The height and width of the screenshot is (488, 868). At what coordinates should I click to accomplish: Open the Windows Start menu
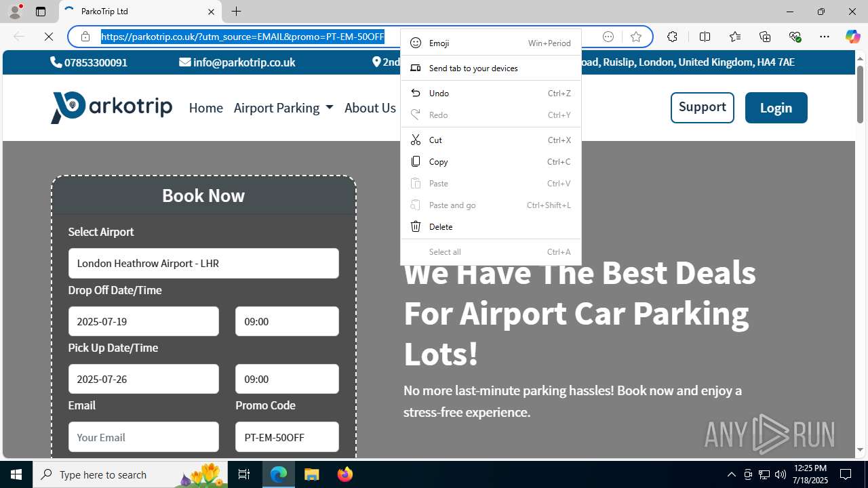click(16, 474)
